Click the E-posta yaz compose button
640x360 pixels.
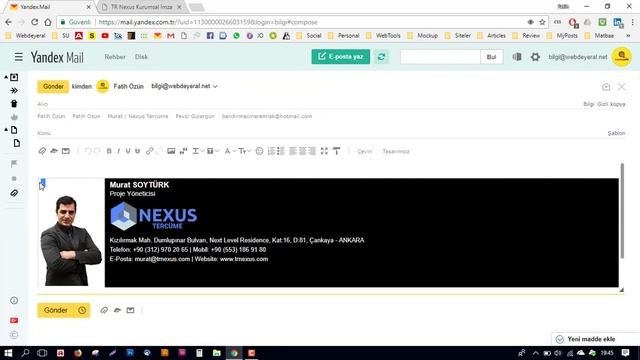click(341, 57)
